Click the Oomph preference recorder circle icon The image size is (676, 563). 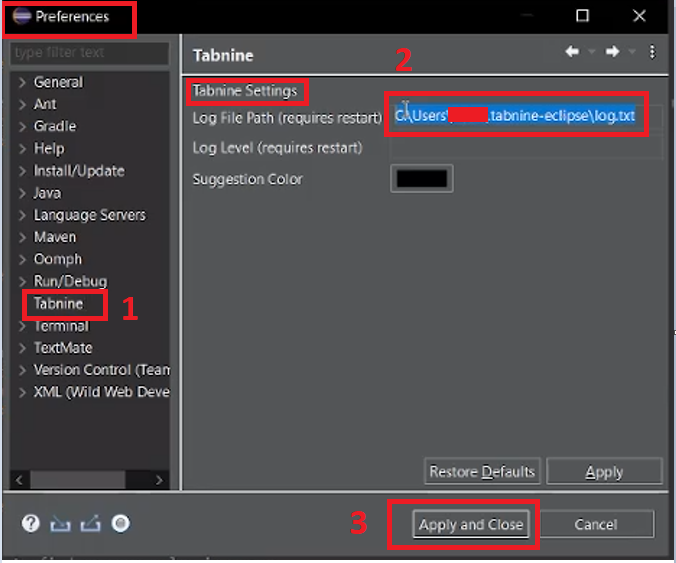click(121, 523)
